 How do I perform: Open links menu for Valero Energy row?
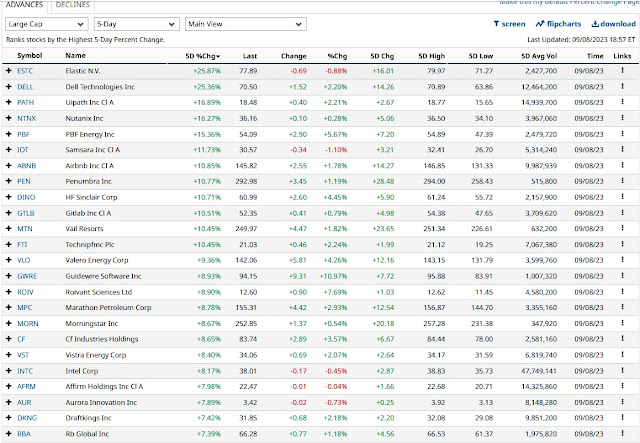click(622, 260)
